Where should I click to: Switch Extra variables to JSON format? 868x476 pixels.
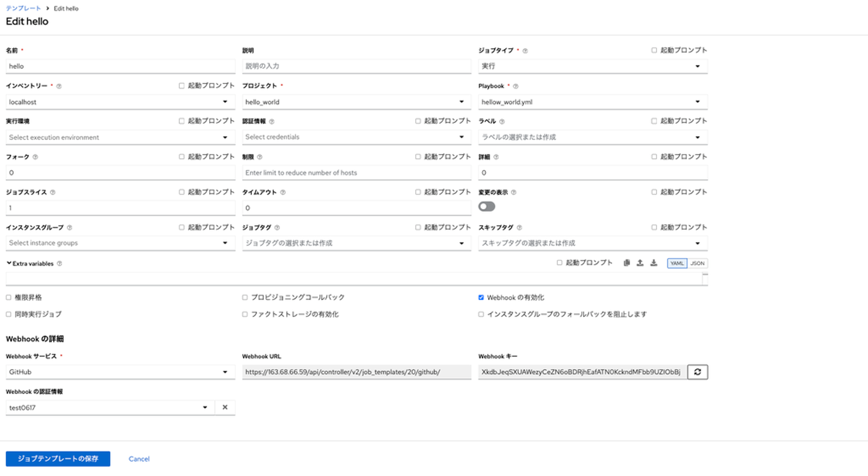point(698,263)
